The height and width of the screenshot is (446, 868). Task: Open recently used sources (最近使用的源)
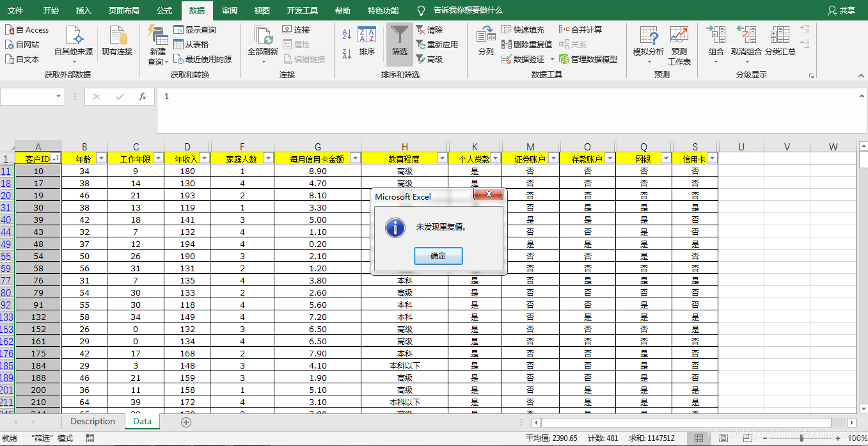click(x=203, y=60)
